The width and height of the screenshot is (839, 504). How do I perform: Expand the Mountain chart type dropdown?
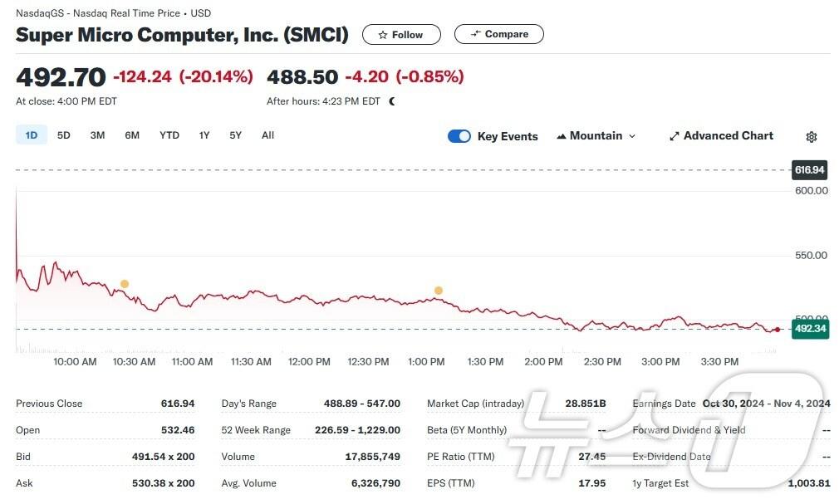point(632,136)
